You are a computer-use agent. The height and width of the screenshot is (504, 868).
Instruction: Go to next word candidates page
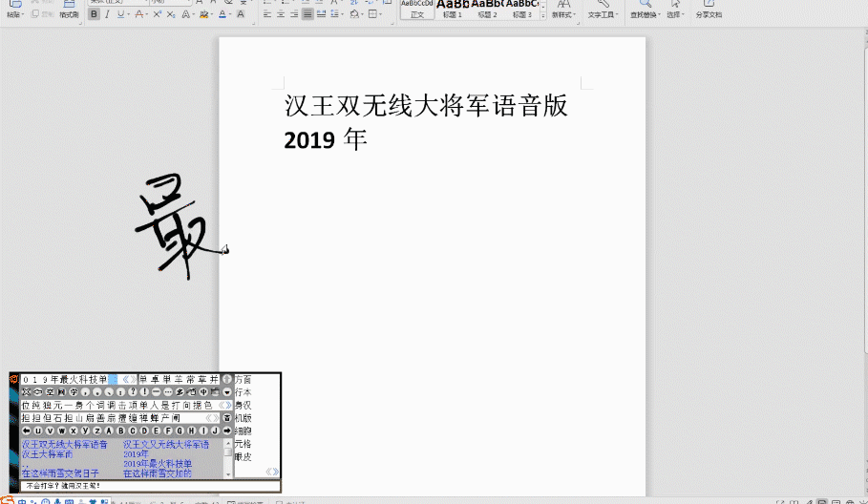click(x=276, y=472)
